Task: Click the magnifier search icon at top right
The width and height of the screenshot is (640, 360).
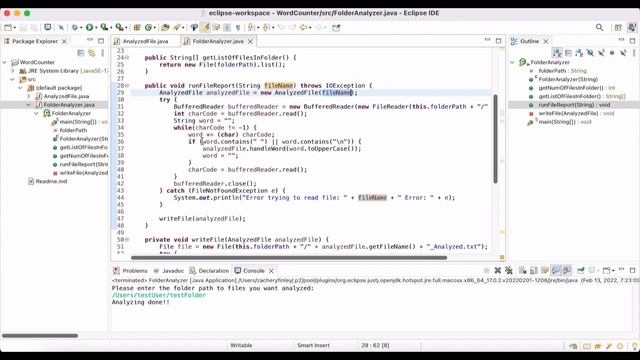Action: click(x=599, y=27)
